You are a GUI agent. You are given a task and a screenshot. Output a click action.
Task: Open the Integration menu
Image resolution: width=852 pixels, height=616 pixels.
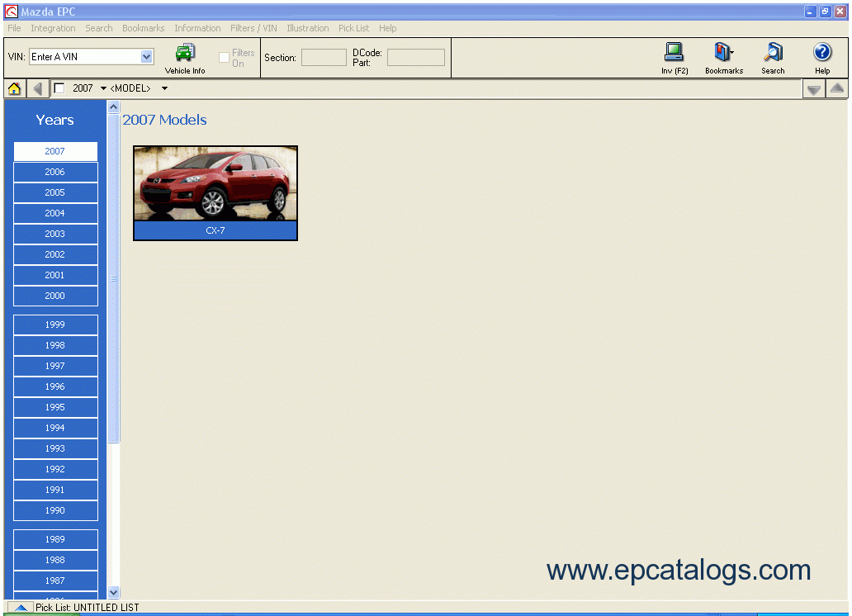coord(53,28)
